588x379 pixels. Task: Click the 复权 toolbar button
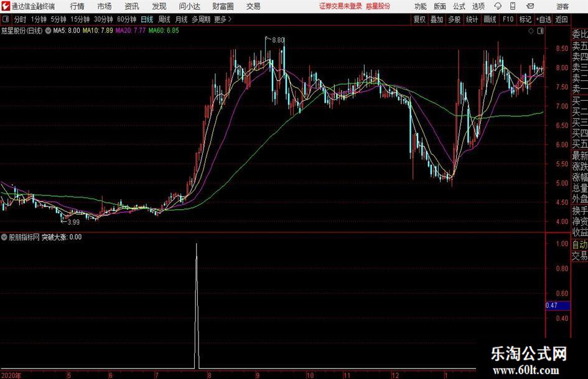(x=419, y=19)
